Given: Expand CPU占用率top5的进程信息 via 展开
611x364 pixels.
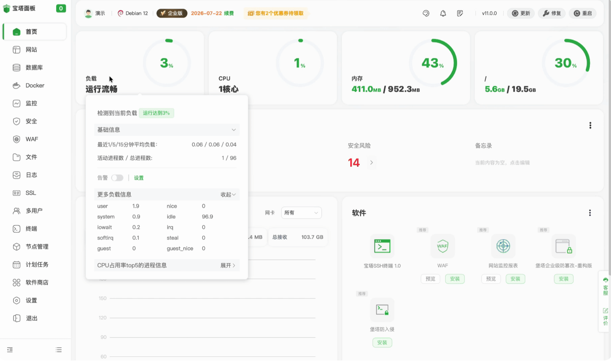Looking at the screenshot, I should coord(228,265).
